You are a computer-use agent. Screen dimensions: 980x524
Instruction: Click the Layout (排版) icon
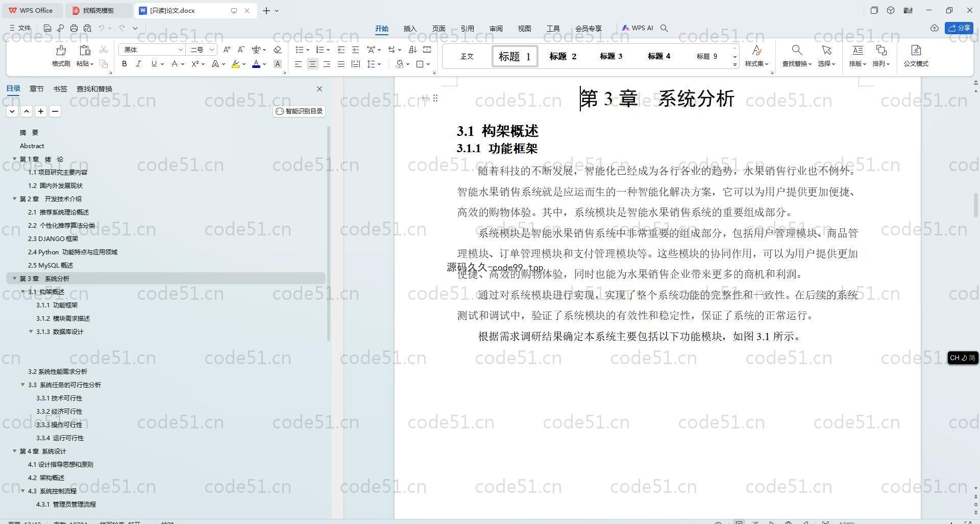[857, 50]
